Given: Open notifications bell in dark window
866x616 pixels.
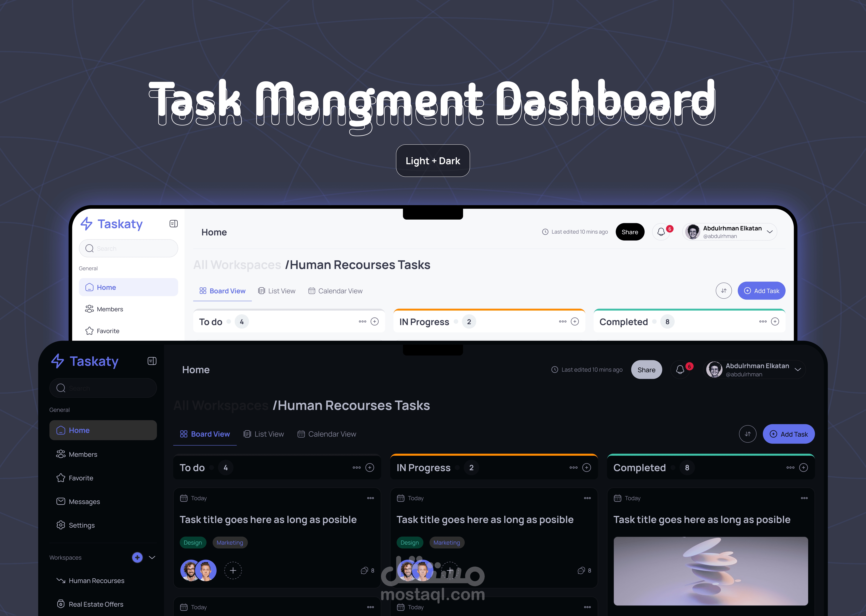Looking at the screenshot, I should (x=680, y=370).
